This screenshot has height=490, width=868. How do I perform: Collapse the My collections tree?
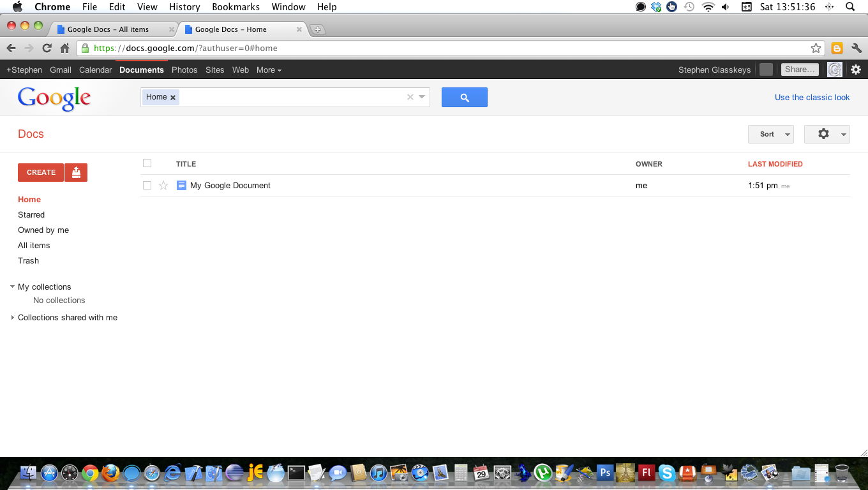click(x=13, y=287)
